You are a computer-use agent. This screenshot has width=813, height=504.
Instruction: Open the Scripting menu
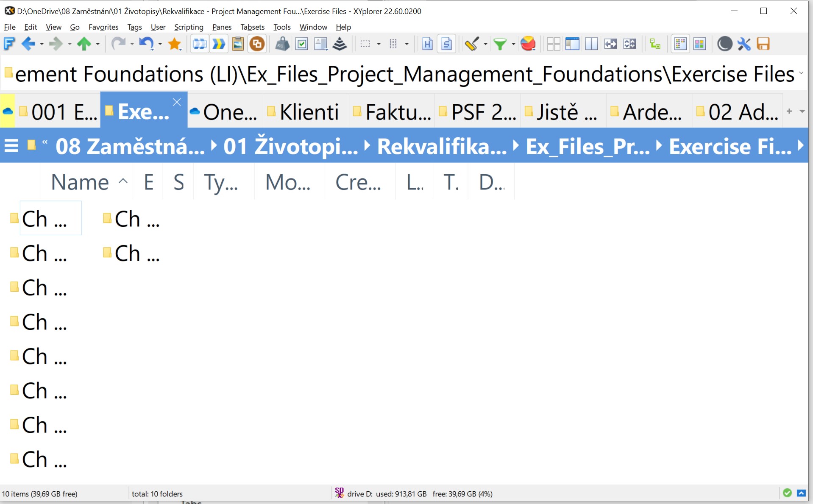coord(189,27)
